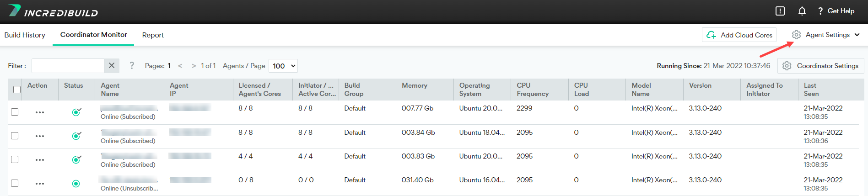The width and height of the screenshot is (868, 196).
Task: Click the Add Cloud Cores button
Action: coord(739,35)
